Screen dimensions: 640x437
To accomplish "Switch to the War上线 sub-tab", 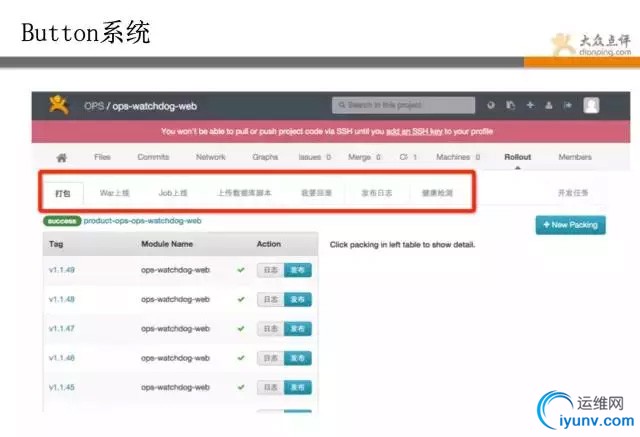I will [115, 193].
